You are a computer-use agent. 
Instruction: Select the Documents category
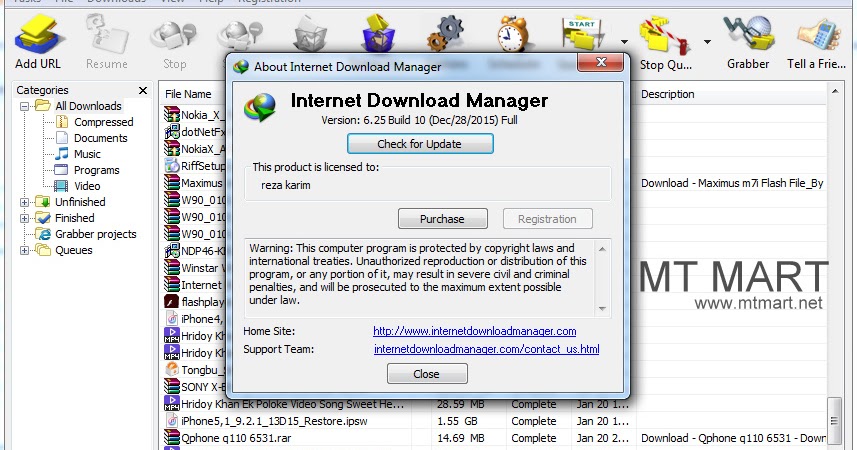point(101,138)
